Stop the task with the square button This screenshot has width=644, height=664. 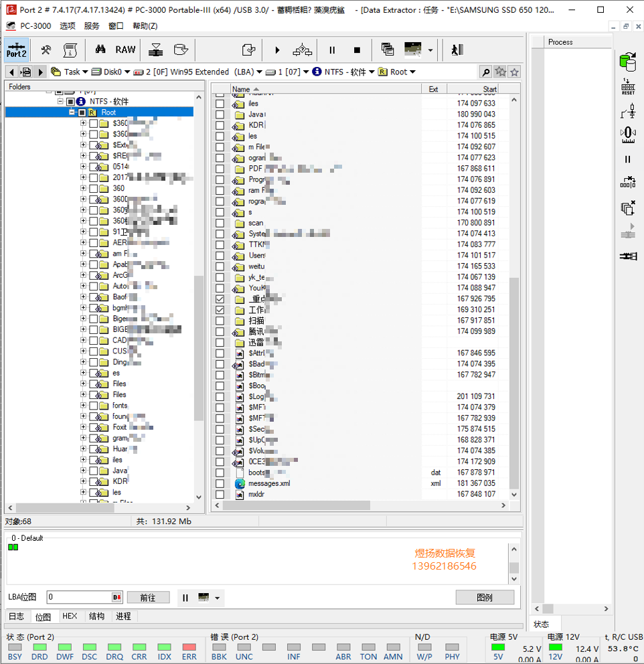click(357, 50)
